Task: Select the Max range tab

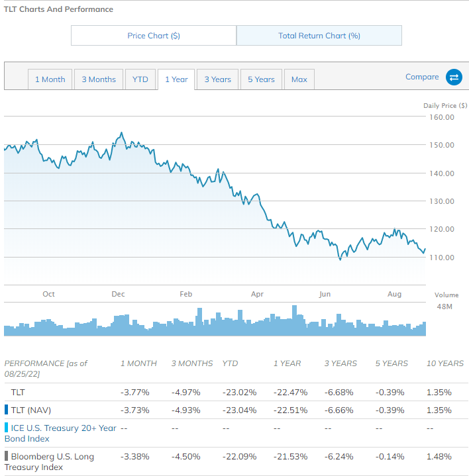Action: pos(299,79)
